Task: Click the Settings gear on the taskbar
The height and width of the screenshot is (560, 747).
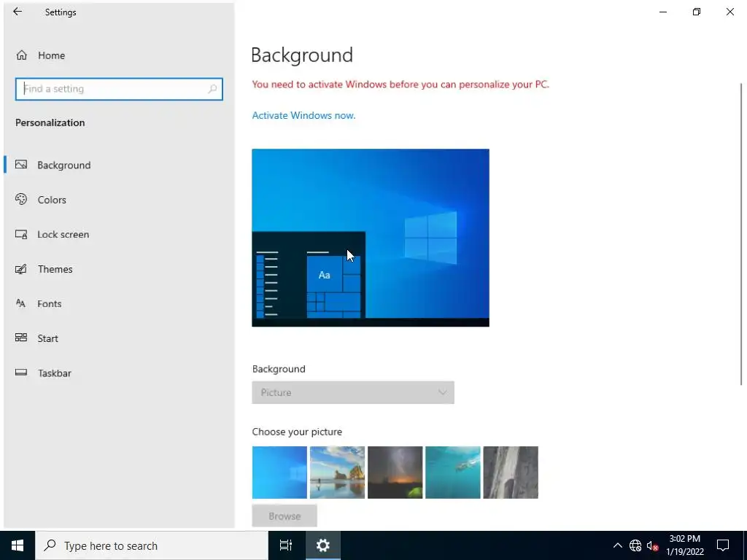Action: click(323, 545)
